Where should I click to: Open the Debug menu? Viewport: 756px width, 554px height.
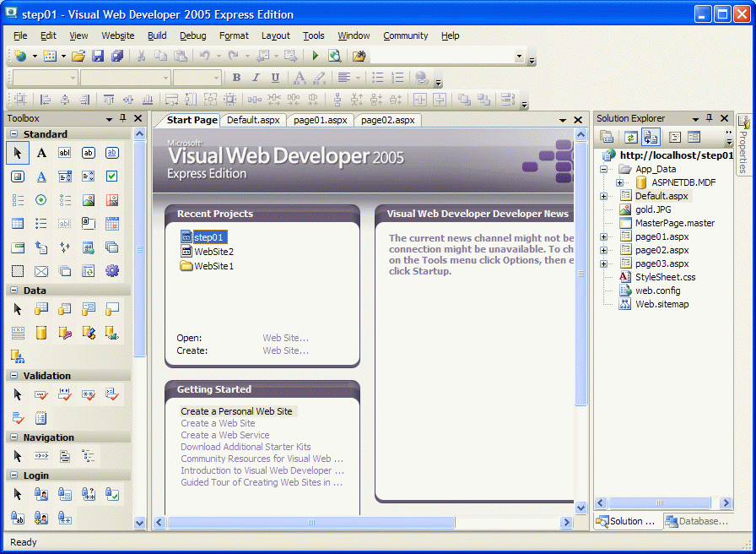pyautogui.click(x=193, y=35)
